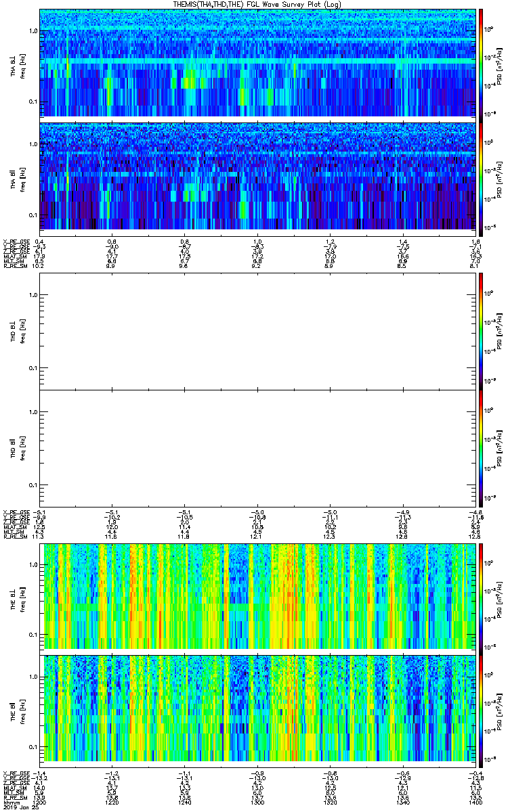The image size is (508, 812).
Task: Select the empty THD B∥ plot panel
Action: [257, 448]
